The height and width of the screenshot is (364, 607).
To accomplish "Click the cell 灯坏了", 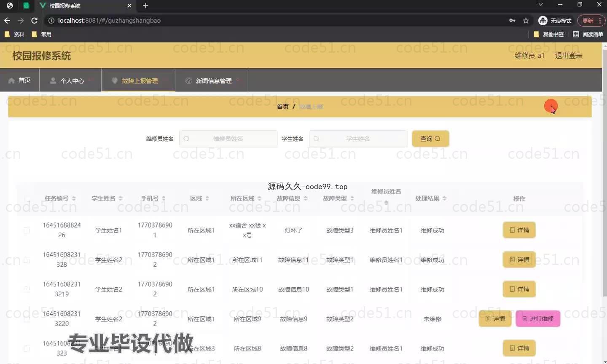I will coord(293,230).
